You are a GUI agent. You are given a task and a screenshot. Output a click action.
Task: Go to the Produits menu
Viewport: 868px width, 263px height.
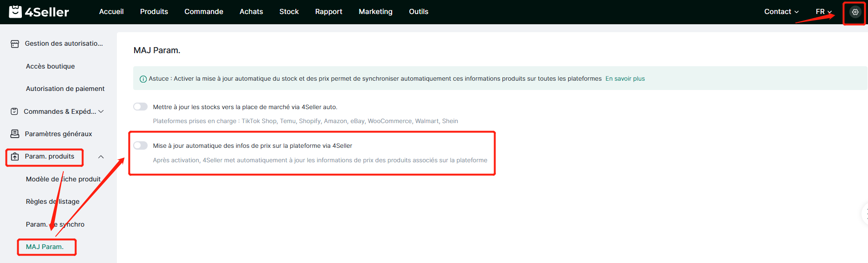pyautogui.click(x=154, y=12)
